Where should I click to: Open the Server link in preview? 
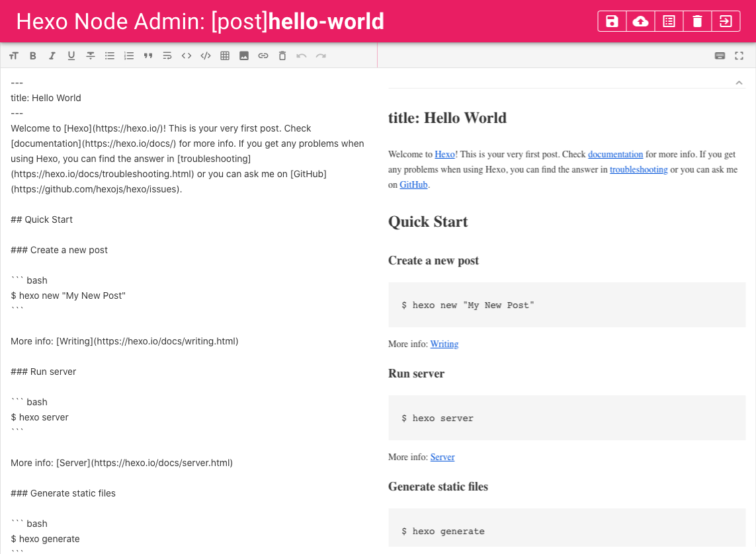(x=442, y=457)
